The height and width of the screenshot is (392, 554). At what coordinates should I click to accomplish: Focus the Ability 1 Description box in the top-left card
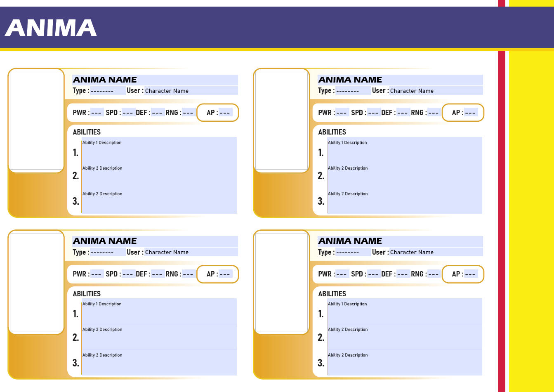pos(159,149)
